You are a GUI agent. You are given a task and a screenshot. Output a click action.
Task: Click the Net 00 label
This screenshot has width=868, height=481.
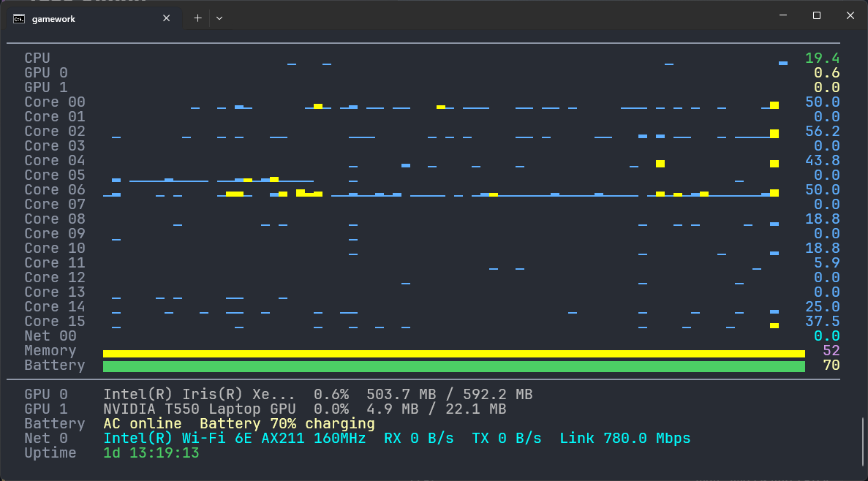[x=50, y=336]
